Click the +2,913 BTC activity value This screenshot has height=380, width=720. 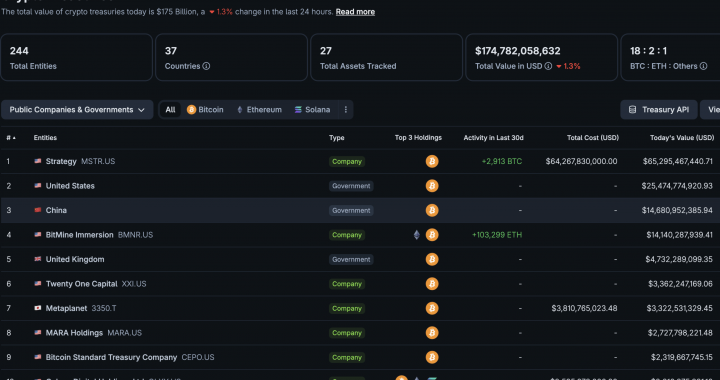501,162
